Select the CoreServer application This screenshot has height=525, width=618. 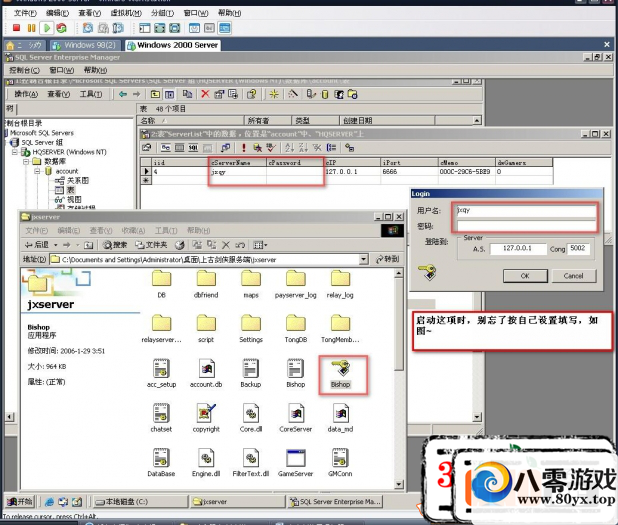click(296, 418)
